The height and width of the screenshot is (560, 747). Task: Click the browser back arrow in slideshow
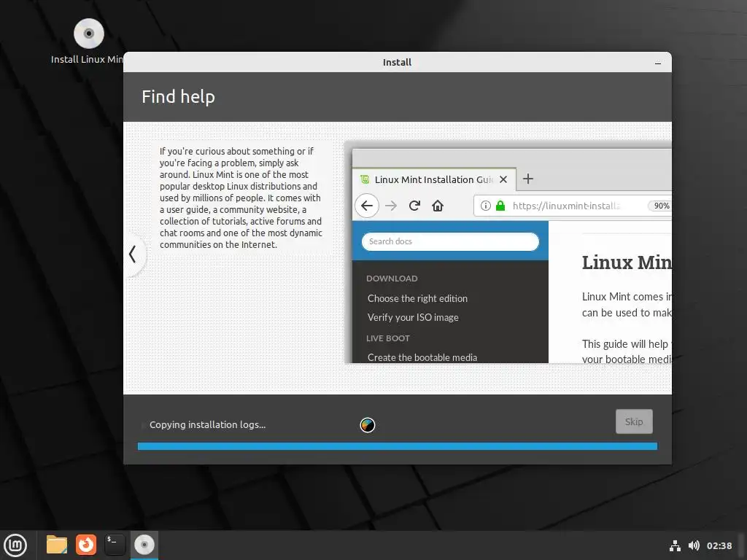point(367,206)
